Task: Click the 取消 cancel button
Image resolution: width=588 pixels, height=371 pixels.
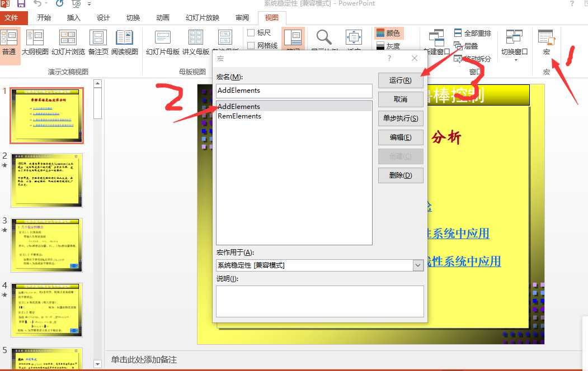Action: coord(401,99)
